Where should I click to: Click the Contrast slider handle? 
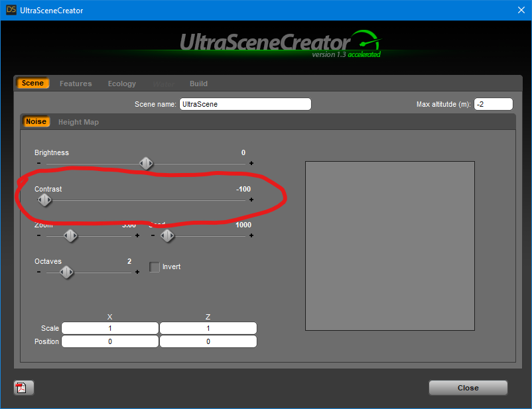44,200
